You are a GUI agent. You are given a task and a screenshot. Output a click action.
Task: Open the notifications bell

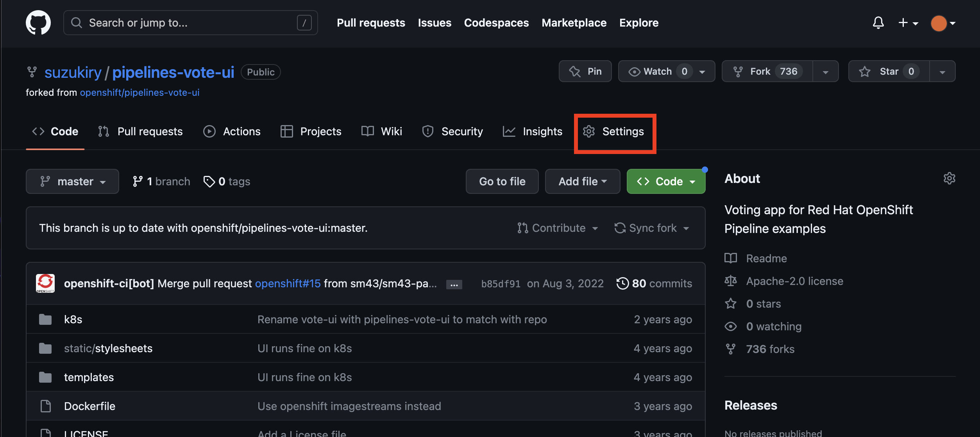[878, 23]
